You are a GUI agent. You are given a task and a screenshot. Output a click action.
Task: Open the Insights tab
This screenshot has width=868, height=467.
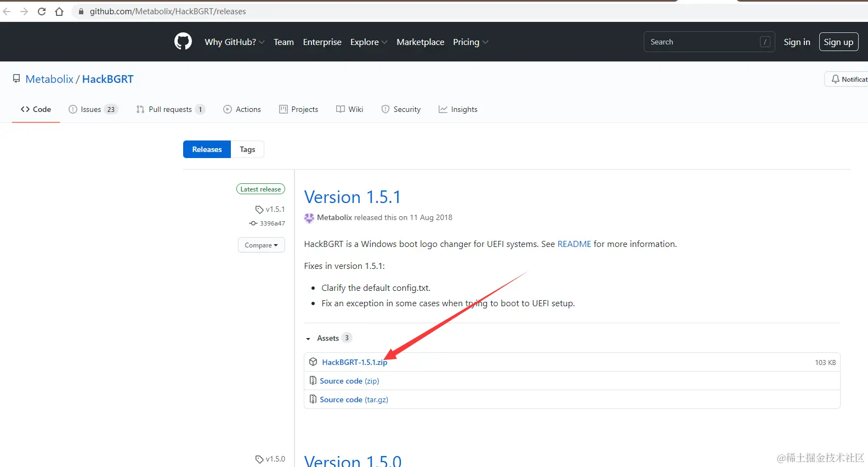pyautogui.click(x=458, y=109)
